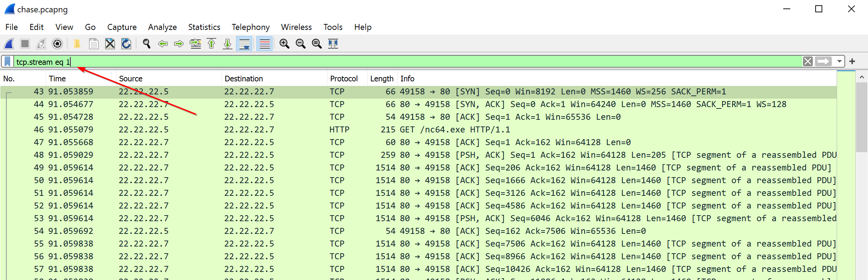868x280 pixels.
Task: Open the Telephony menu
Action: coord(251,27)
